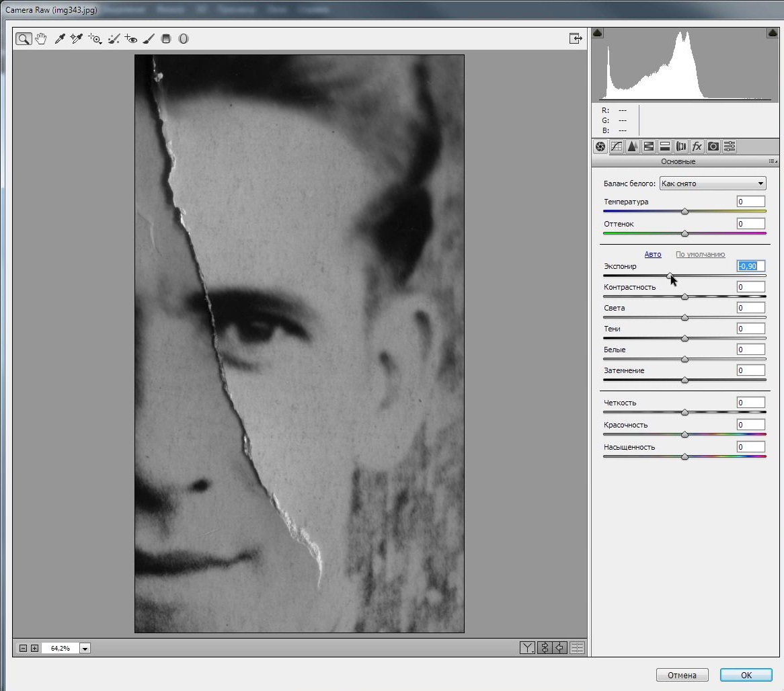Image resolution: width=784 pixels, height=691 pixels.
Task: Click the Света slider handle
Action: point(685,317)
